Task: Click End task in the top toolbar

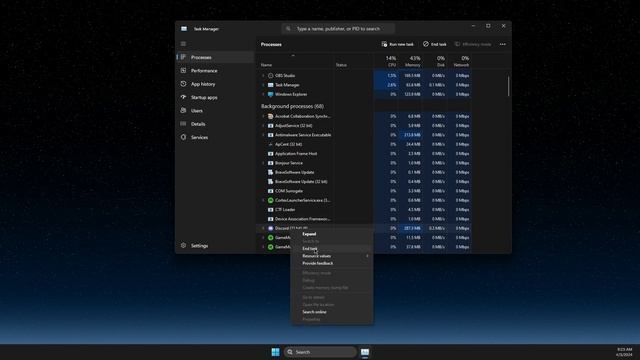Action: point(435,44)
